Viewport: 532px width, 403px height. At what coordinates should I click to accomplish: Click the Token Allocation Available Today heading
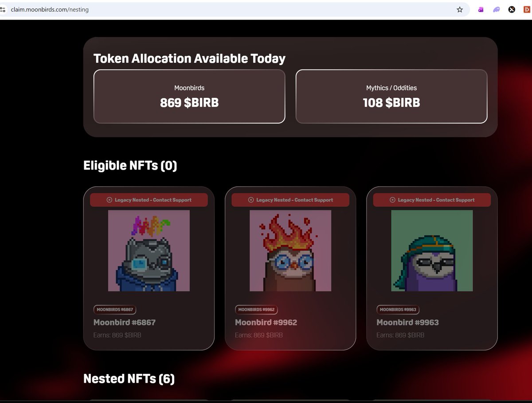[x=189, y=58]
